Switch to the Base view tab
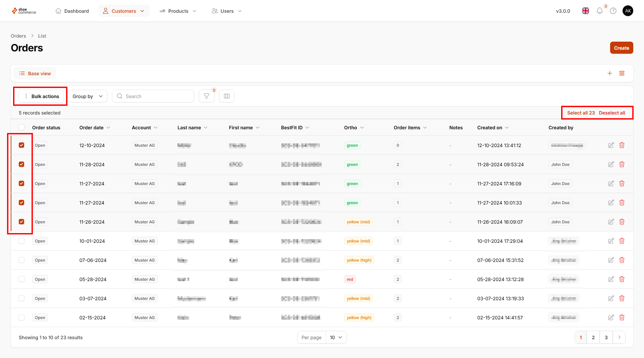Screen dimensions: 644x358 point(35,74)
